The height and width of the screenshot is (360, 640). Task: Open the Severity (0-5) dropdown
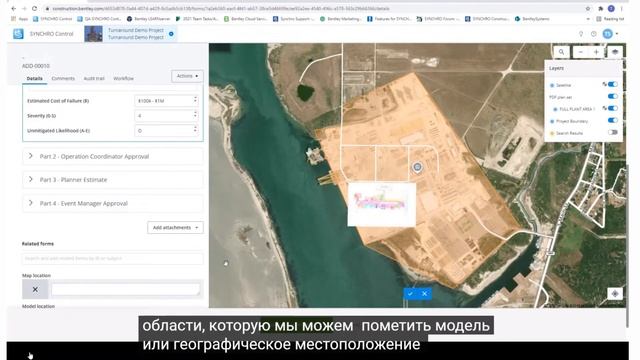pos(166,116)
